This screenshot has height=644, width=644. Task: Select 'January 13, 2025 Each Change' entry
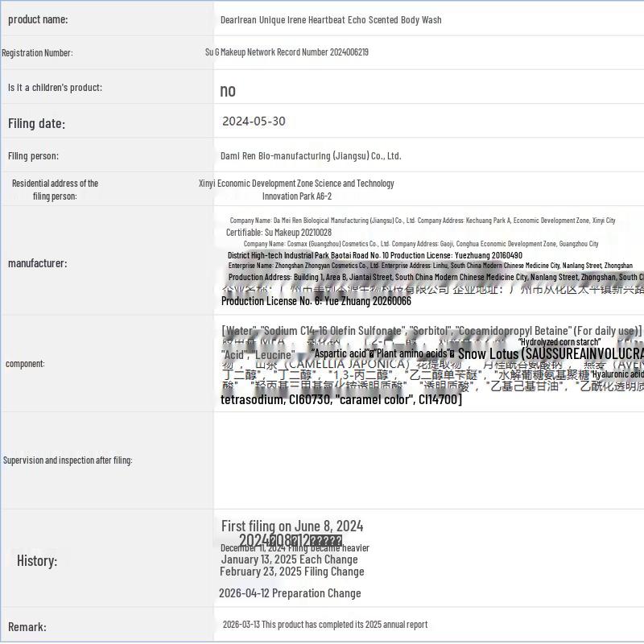290,559
